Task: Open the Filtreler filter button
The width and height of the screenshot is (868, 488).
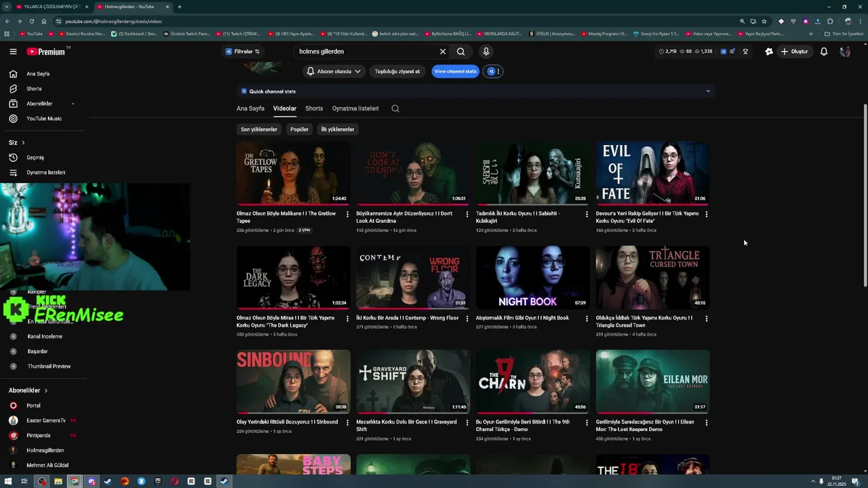Action: [x=243, y=52]
